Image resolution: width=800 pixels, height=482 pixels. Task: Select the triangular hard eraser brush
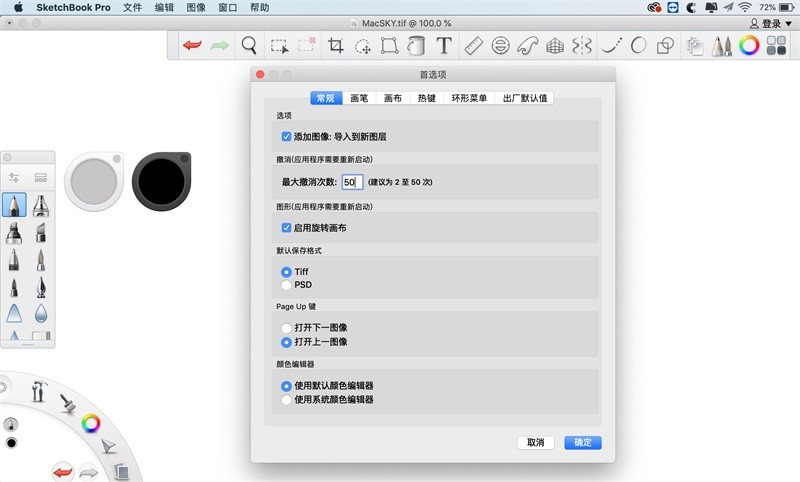click(14, 313)
